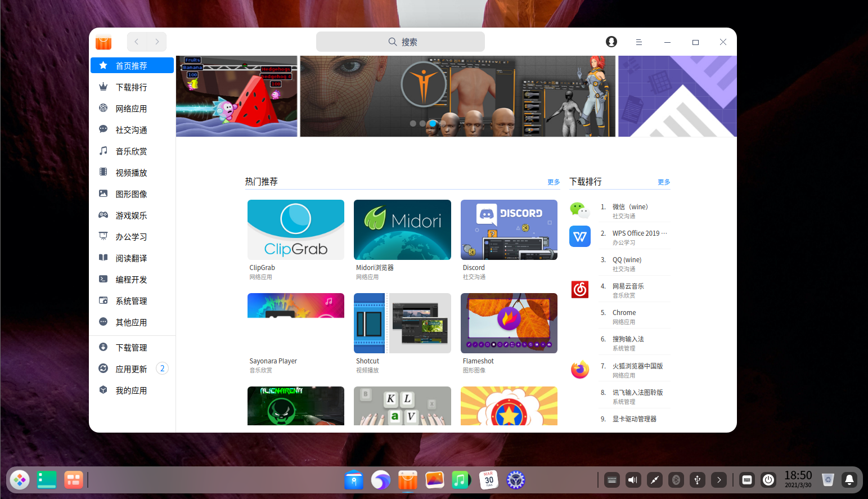Click the hedgehog game banner image
The image size is (868, 499).
click(x=236, y=96)
